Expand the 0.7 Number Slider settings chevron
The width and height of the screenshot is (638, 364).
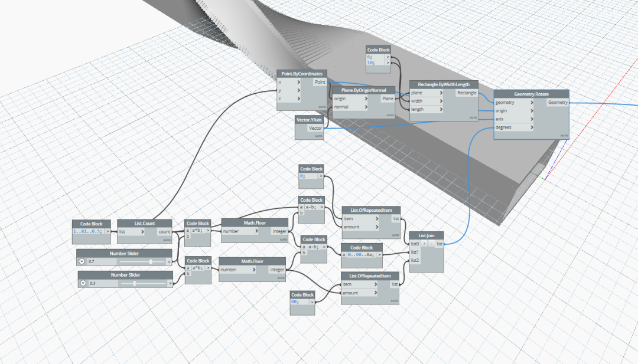[82, 261]
